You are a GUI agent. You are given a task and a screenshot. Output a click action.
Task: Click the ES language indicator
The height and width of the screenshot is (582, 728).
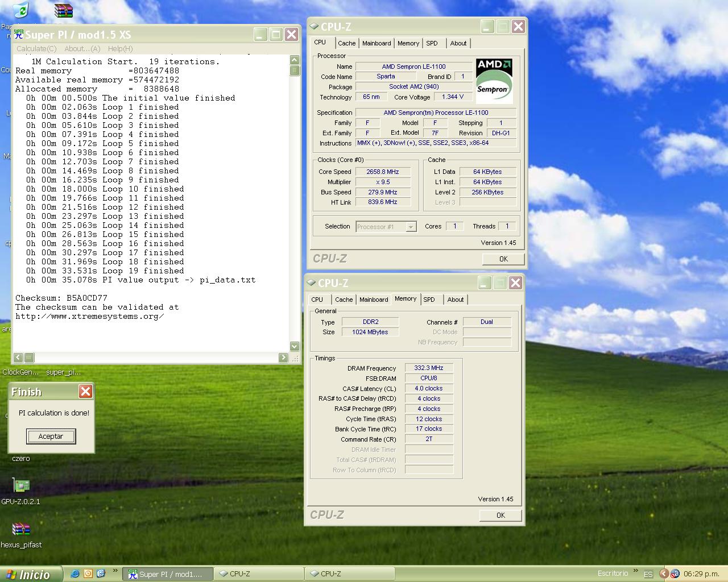point(648,574)
